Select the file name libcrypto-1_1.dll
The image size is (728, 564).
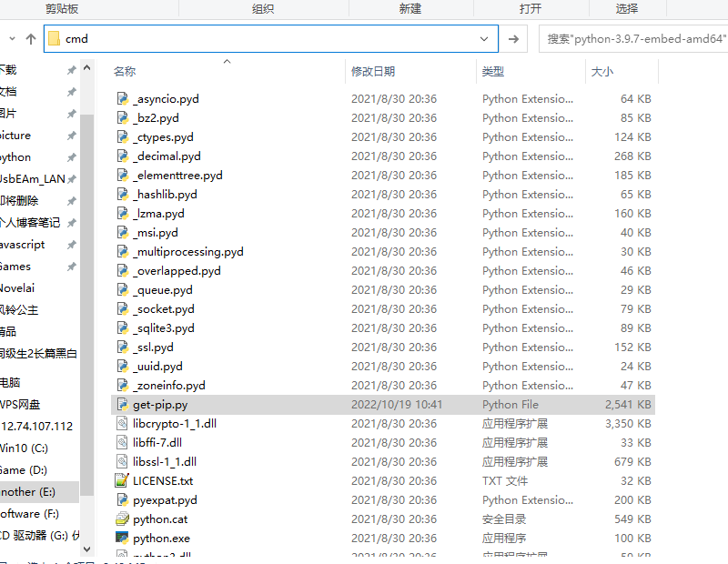click(175, 423)
